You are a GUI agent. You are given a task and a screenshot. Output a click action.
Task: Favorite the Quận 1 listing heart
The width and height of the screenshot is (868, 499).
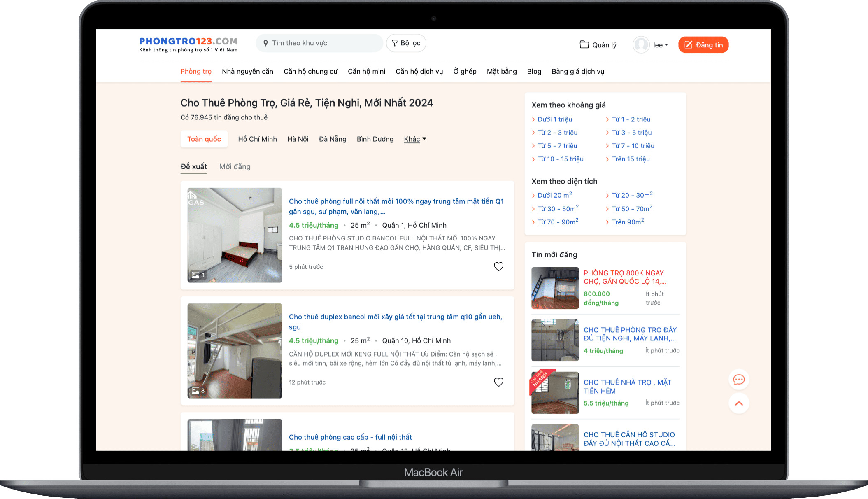click(x=498, y=266)
